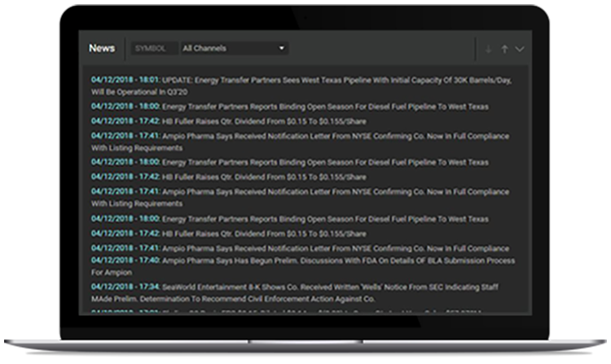Click the third Energy Transfer Binding Open Season headline
This screenshot has height=364, width=611.
pos(325,218)
